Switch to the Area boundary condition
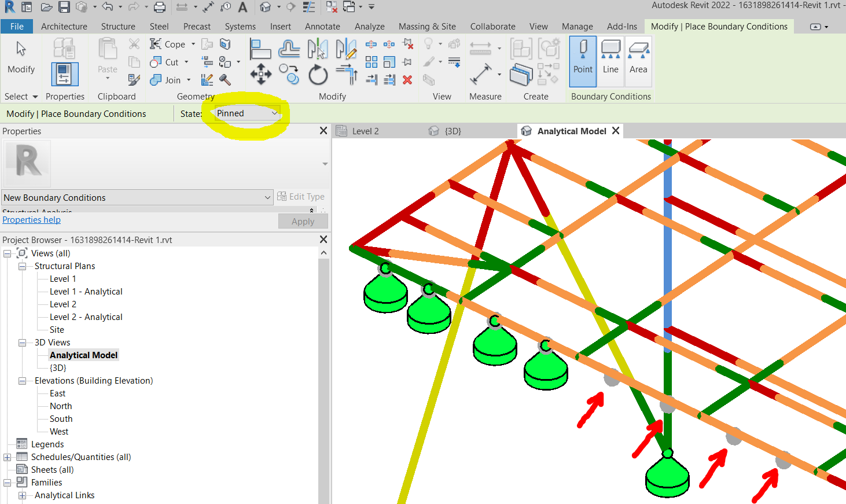 tap(638, 60)
